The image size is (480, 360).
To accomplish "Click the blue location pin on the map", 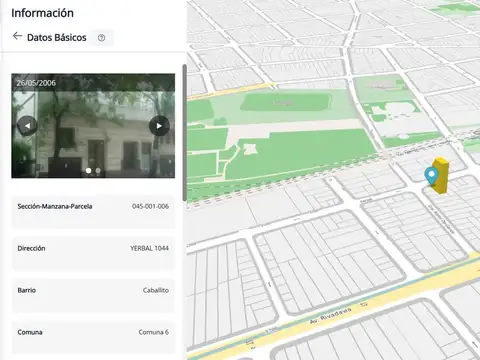I will [x=431, y=175].
